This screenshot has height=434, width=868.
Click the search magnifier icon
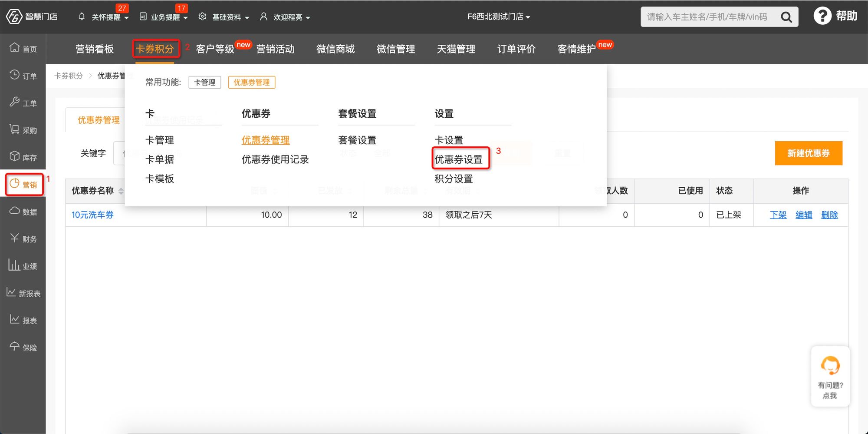786,17
